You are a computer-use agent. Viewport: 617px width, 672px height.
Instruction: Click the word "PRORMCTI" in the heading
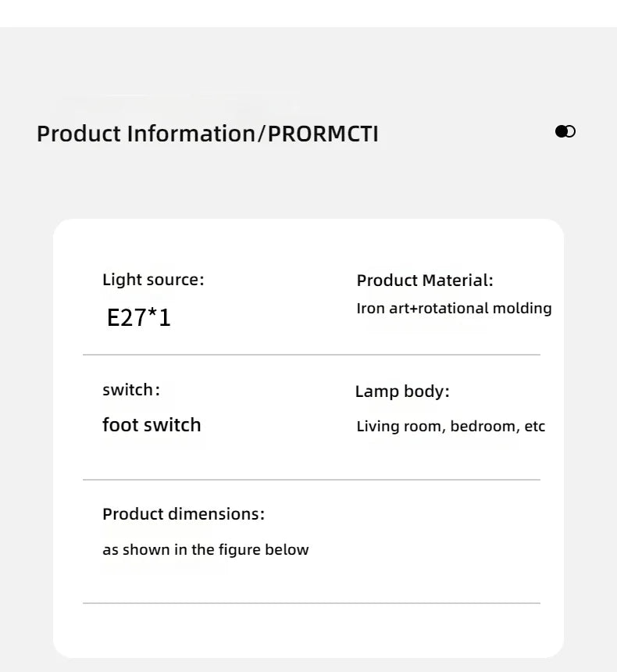click(323, 134)
